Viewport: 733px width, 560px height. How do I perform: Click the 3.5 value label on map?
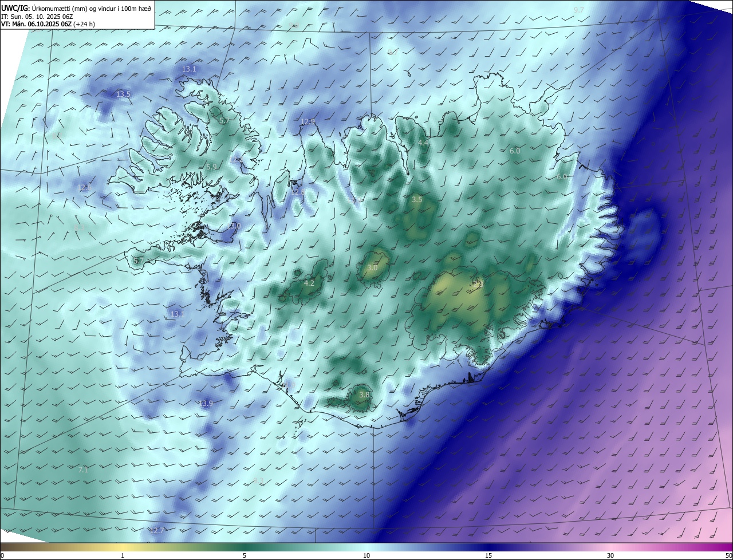417,199
